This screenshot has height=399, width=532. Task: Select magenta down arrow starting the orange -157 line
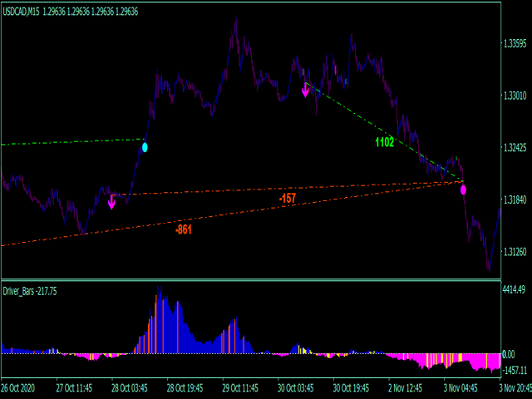111,201
